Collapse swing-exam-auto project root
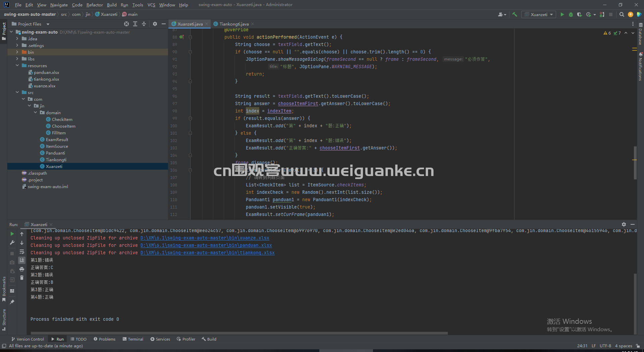Screen dimensions: 644x352 (x=11, y=32)
